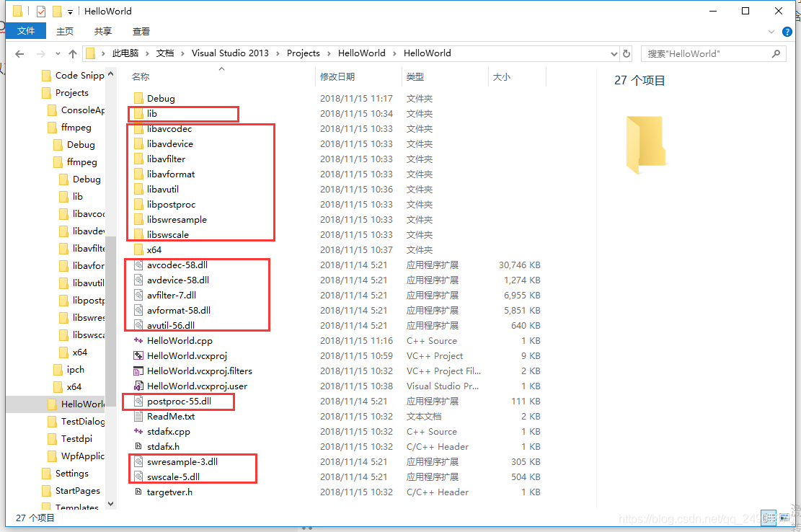Click the blue Help question mark icon
Viewport: 801px width, 532px height.
click(x=787, y=31)
